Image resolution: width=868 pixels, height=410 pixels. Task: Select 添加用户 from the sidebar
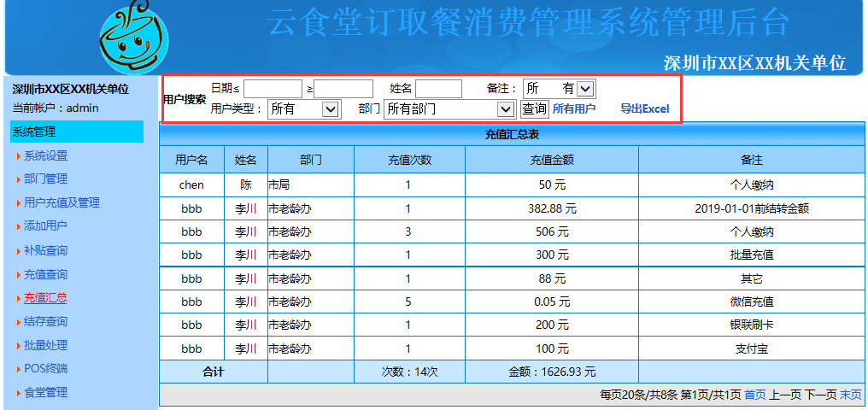45,225
